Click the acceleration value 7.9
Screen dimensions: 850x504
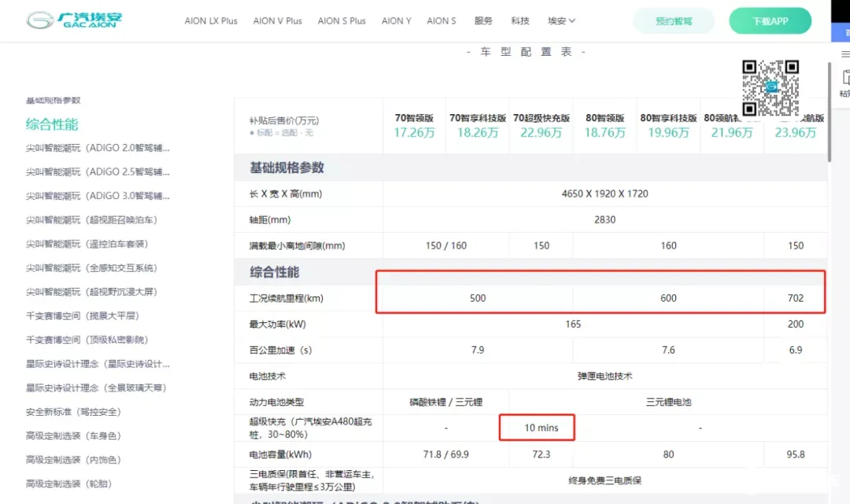478,350
